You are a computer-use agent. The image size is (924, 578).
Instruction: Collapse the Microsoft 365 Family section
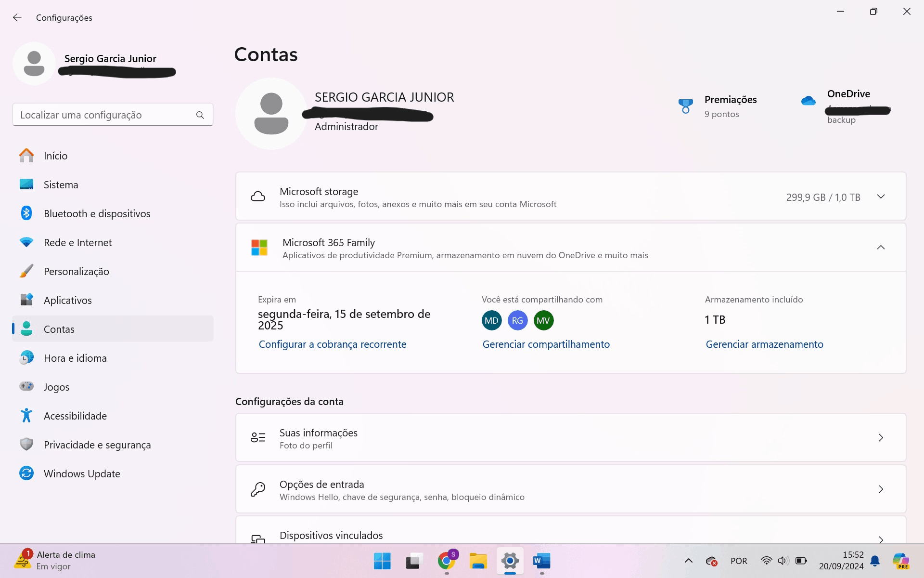coord(881,248)
